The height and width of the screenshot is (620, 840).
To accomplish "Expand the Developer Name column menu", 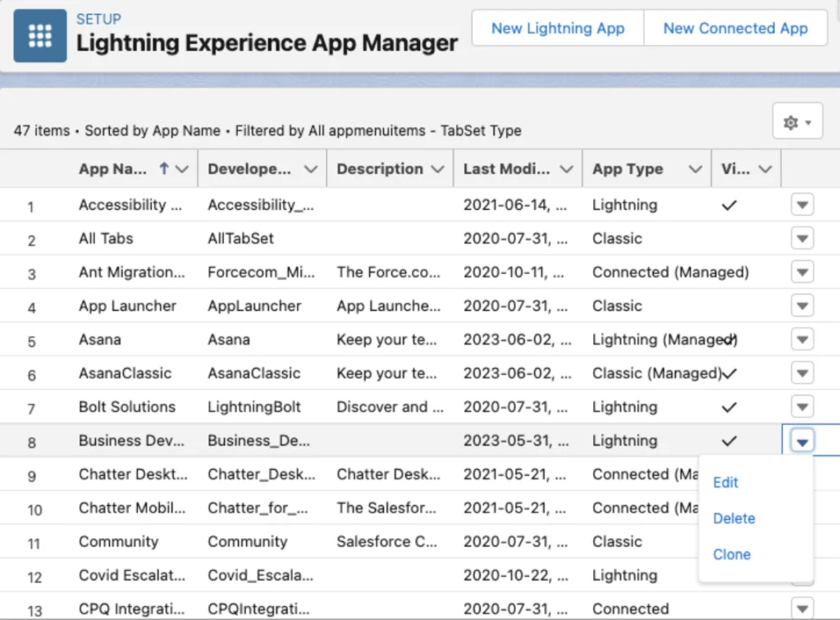I will [310, 169].
